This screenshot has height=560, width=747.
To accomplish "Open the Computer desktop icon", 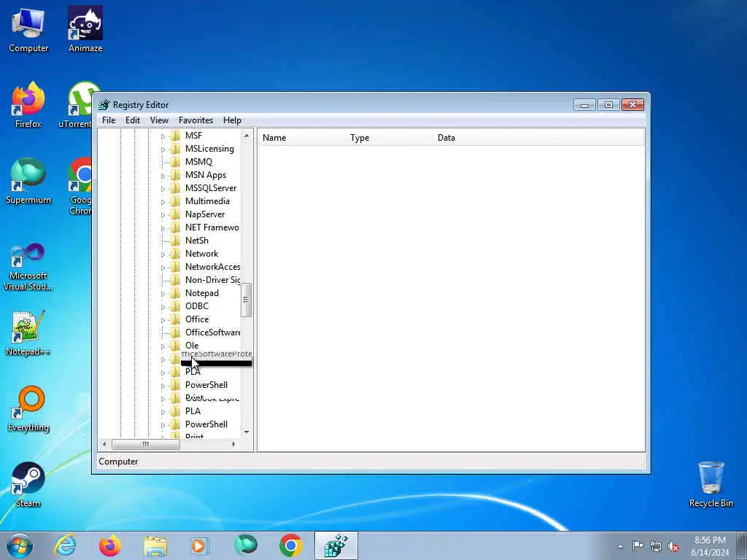I will (28, 29).
